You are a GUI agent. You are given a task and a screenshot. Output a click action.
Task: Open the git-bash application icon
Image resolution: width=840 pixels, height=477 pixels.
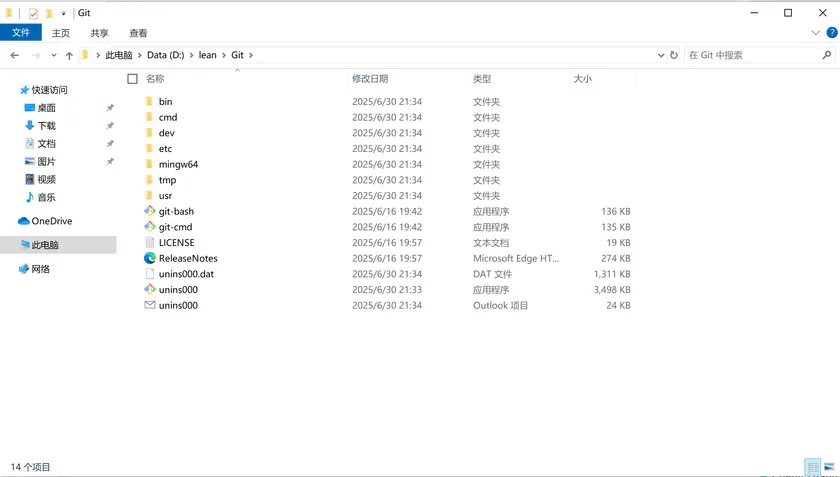(150, 211)
